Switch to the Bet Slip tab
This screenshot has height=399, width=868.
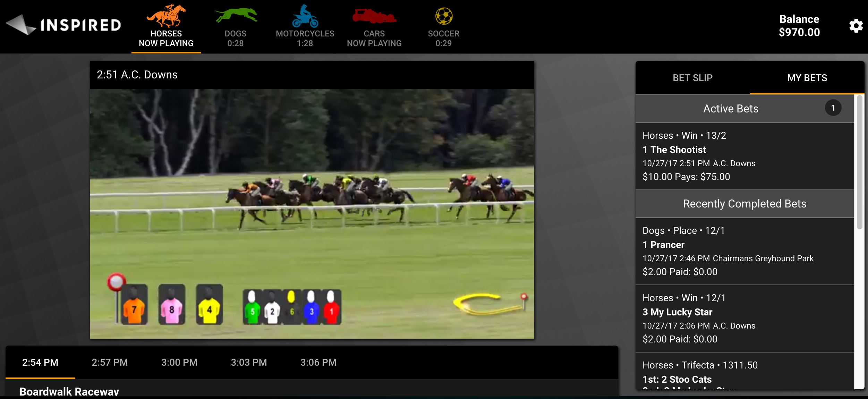coord(692,78)
